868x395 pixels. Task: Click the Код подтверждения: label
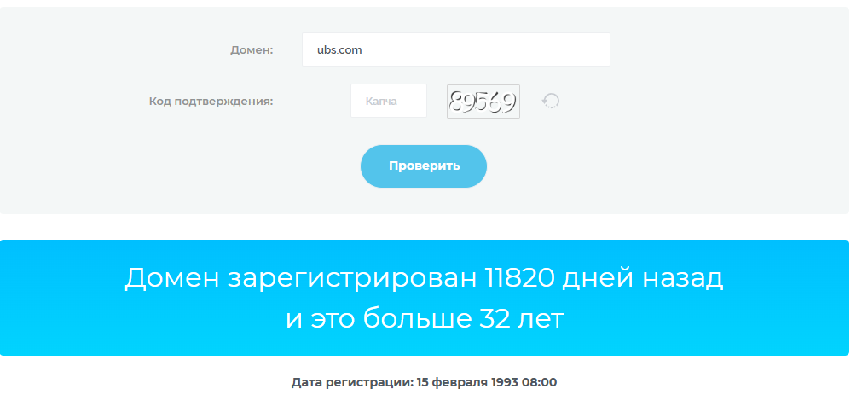pos(211,102)
